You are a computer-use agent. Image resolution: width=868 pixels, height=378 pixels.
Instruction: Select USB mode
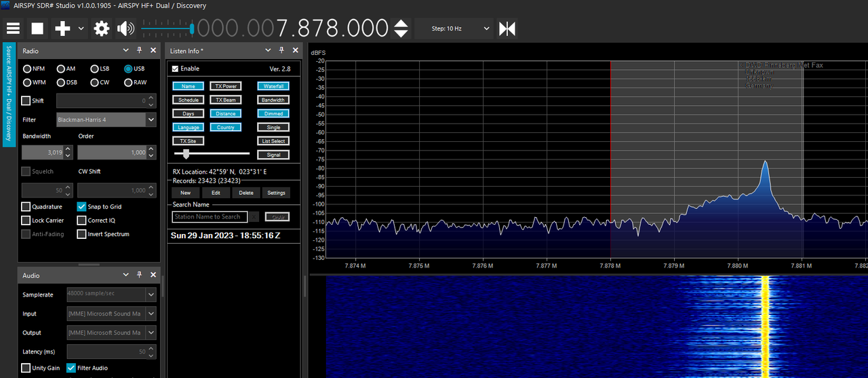pyautogui.click(x=134, y=69)
